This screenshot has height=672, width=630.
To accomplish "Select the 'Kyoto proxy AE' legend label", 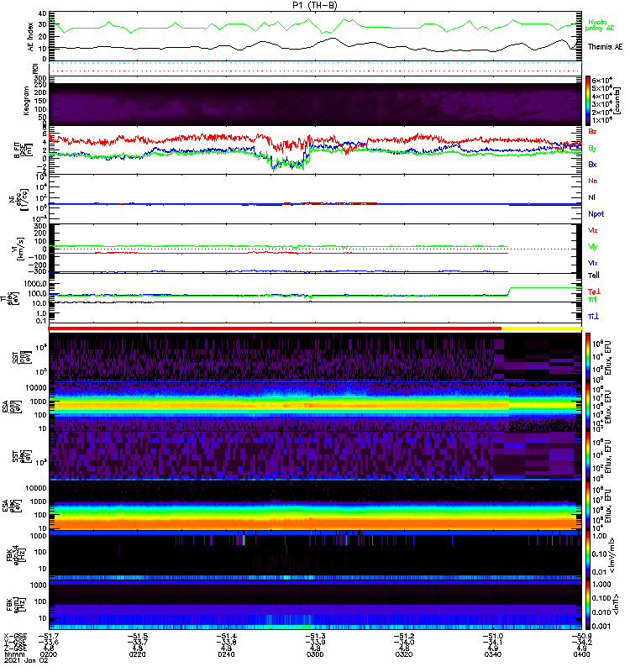I will coord(600,25).
